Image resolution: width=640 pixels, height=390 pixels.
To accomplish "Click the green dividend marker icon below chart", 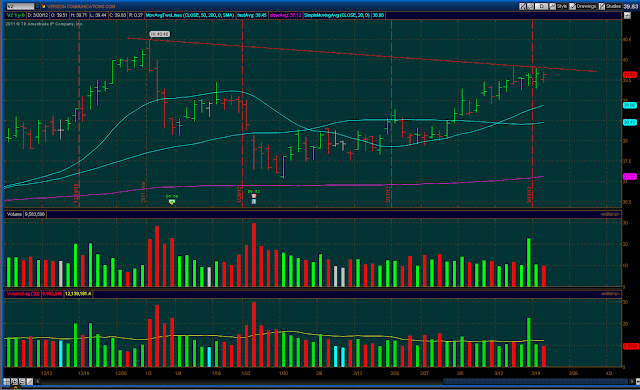I will pos(172,202).
